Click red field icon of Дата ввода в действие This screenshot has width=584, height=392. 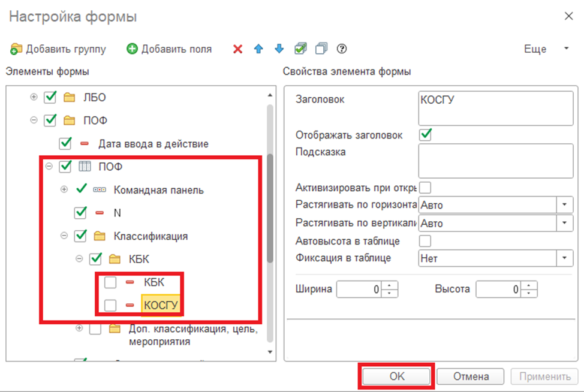point(85,144)
